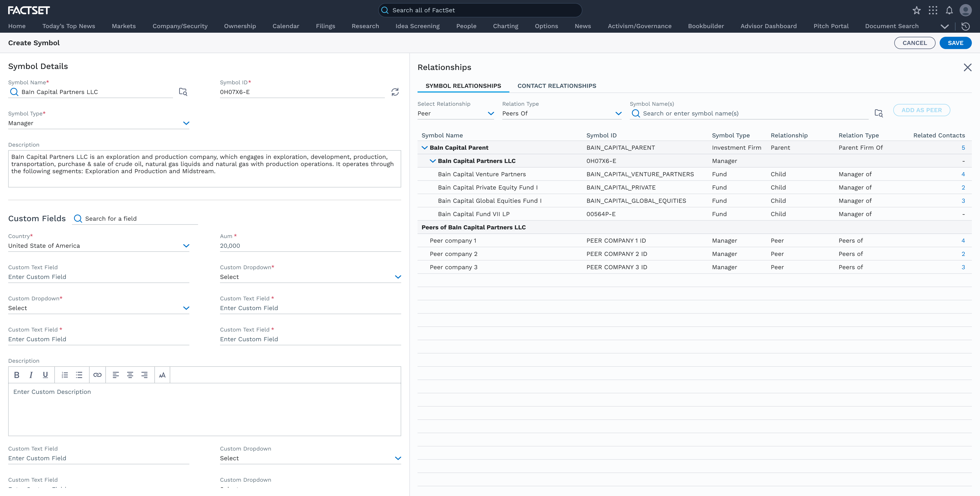980x496 pixels.
Task: Insert a numbered list
Action: point(65,375)
